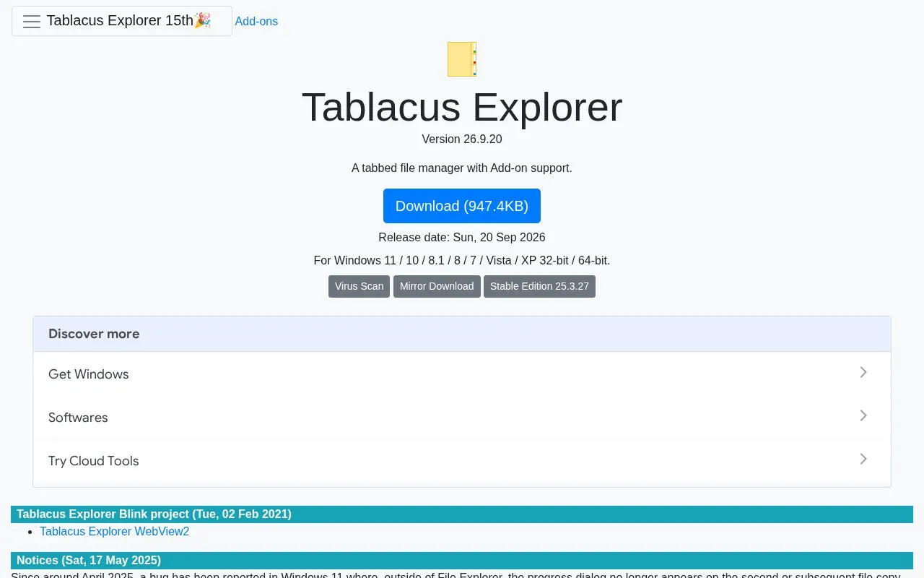Expand the Try Cloud Tools chevron
924x578 pixels.
pos(863,459)
